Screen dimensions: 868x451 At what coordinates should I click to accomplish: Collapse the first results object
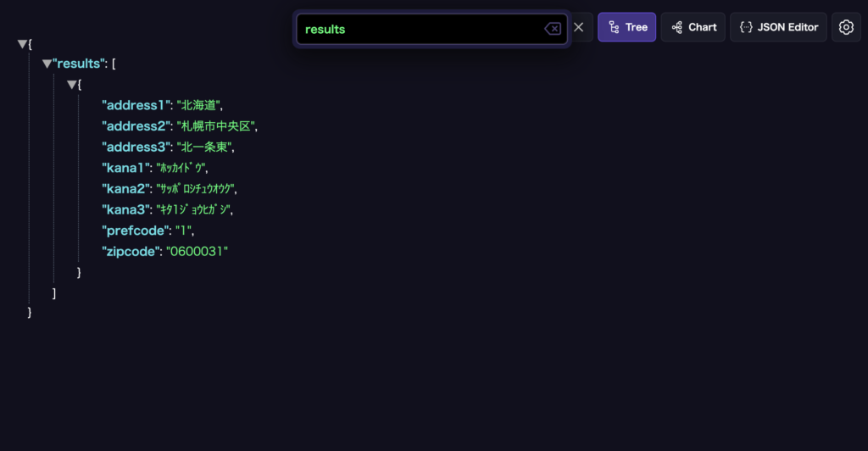coord(72,84)
